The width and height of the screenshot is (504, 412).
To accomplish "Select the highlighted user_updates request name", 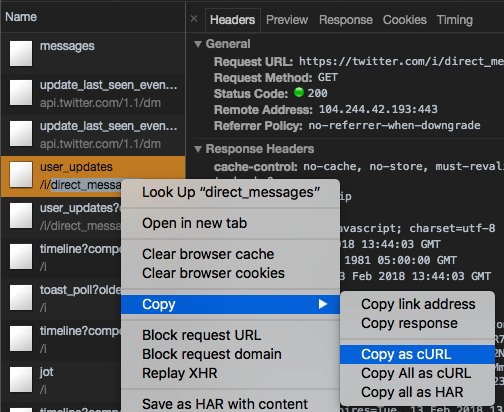I will [76, 167].
